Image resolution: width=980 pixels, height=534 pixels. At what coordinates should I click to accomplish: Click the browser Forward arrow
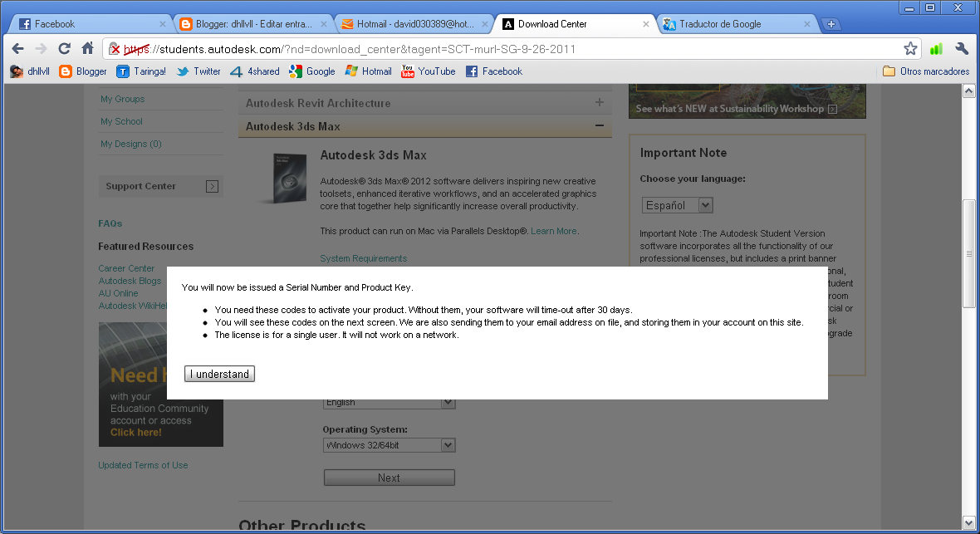[x=41, y=49]
